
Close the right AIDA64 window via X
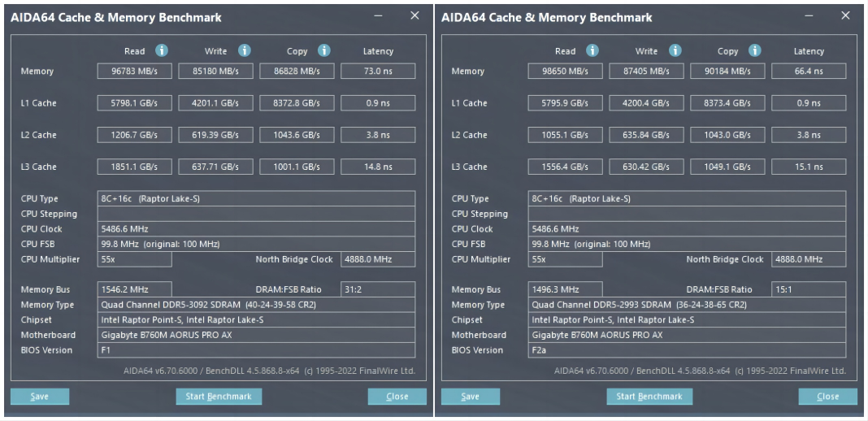click(845, 15)
